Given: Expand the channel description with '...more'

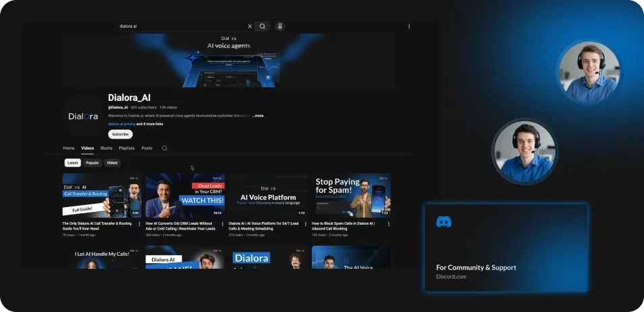Looking at the screenshot, I should pyautogui.click(x=258, y=116).
